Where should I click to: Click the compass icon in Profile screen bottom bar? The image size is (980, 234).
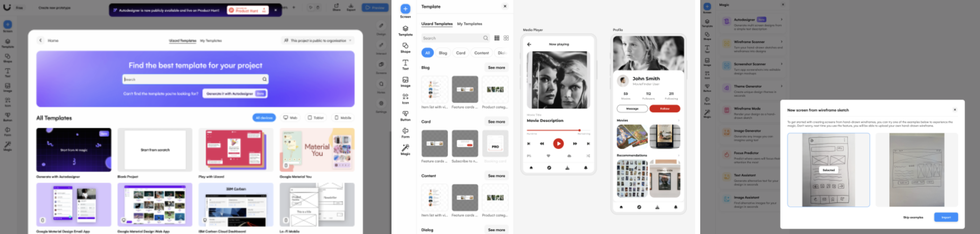tap(639, 207)
